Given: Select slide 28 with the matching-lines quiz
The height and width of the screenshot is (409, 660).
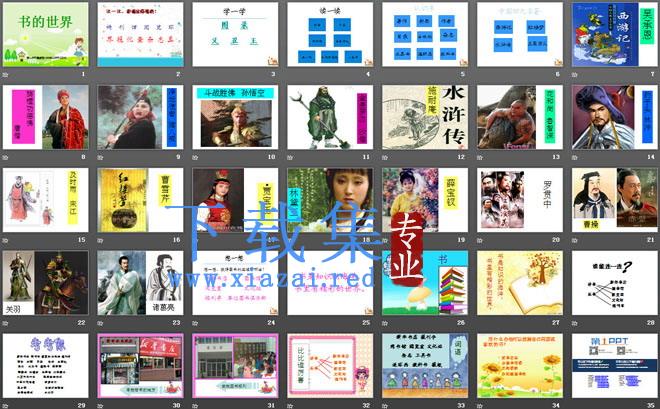Looking at the screenshot, I should (615, 283).
